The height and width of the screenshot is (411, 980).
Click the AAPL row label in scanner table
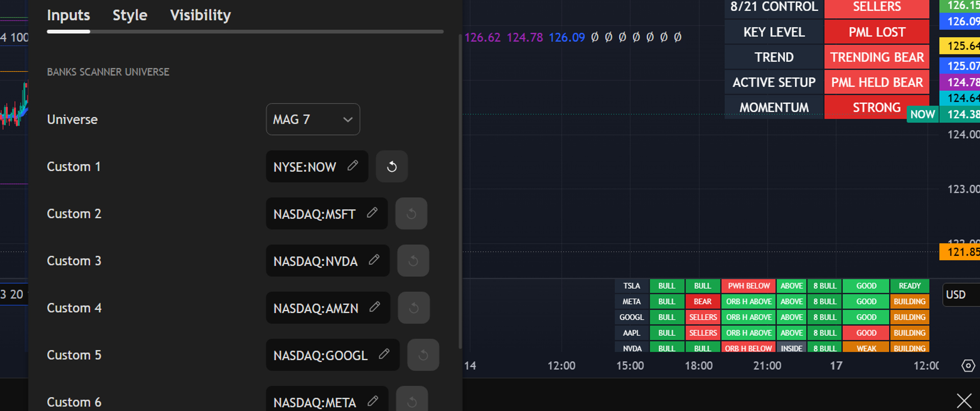tap(632, 333)
